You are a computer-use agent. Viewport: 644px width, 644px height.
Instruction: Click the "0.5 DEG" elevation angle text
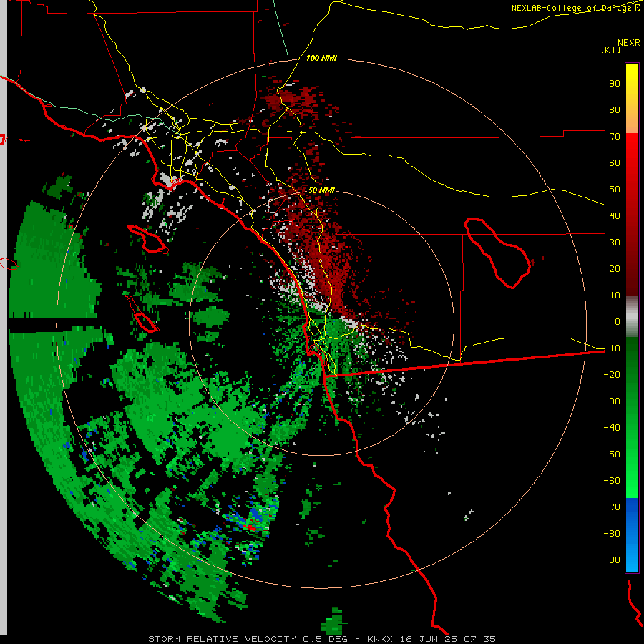(326, 639)
